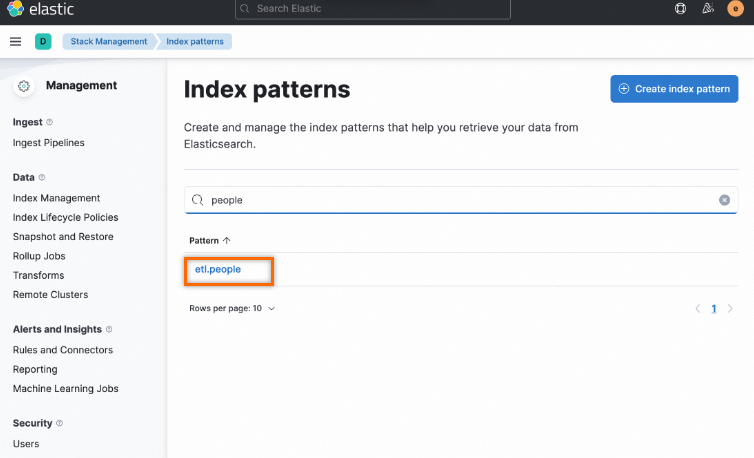Sort by Pattern column header
Image resolution: width=754 pixels, height=458 pixels.
(x=210, y=241)
